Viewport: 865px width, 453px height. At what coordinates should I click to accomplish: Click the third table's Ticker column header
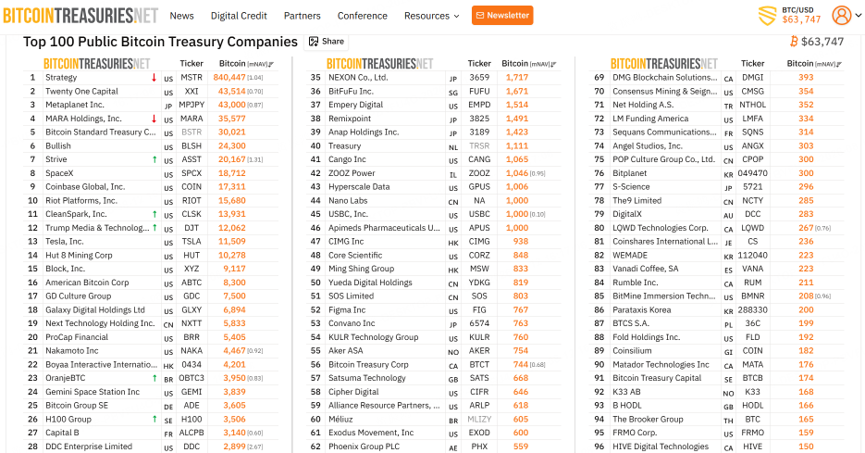tap(752, 64)
